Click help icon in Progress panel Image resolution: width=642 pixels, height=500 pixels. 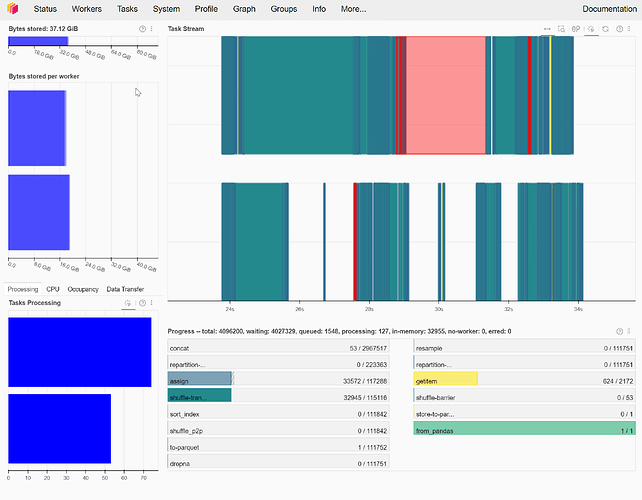pyautogui.click(x=619, y=331)
